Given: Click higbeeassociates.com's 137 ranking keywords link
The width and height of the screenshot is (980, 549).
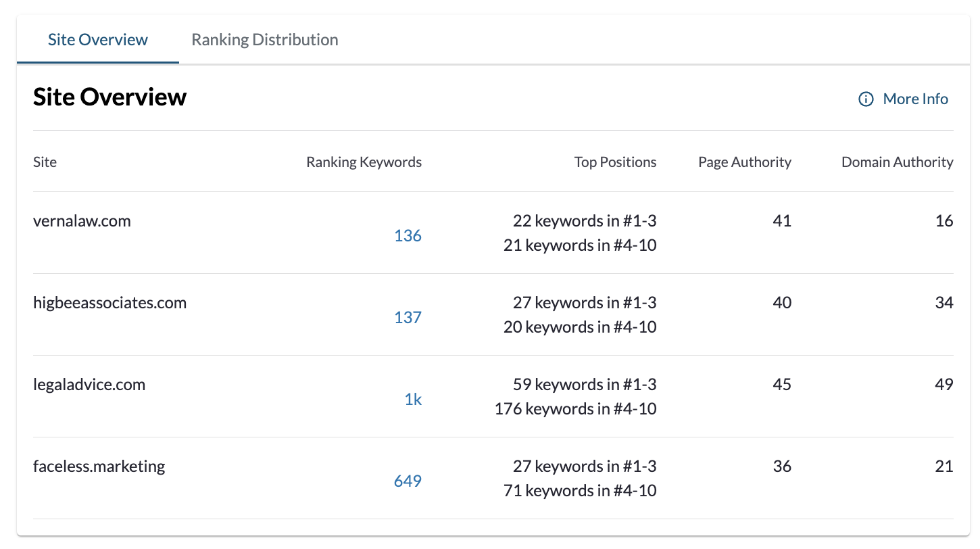Looking at the screenshot, I should pos(408,318).
